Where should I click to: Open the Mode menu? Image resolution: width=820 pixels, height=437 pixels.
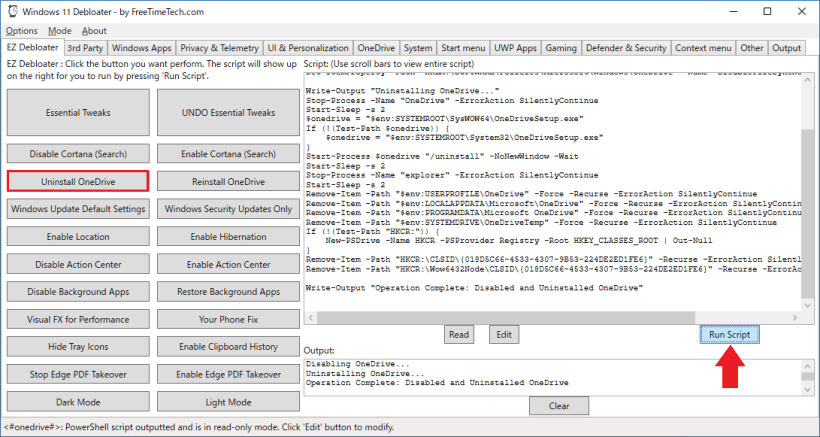(60, 31)
